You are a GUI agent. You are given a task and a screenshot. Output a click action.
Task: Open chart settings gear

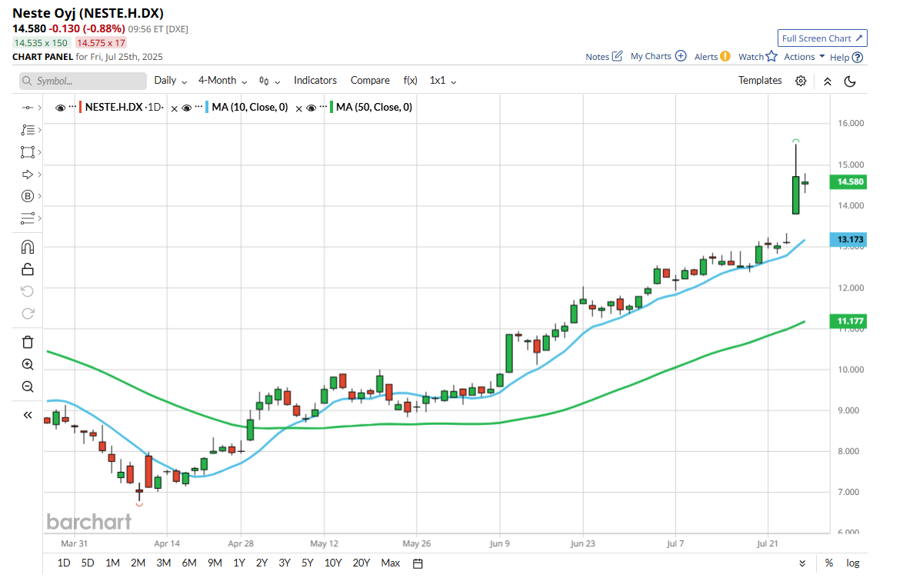(x=801, y=81)
